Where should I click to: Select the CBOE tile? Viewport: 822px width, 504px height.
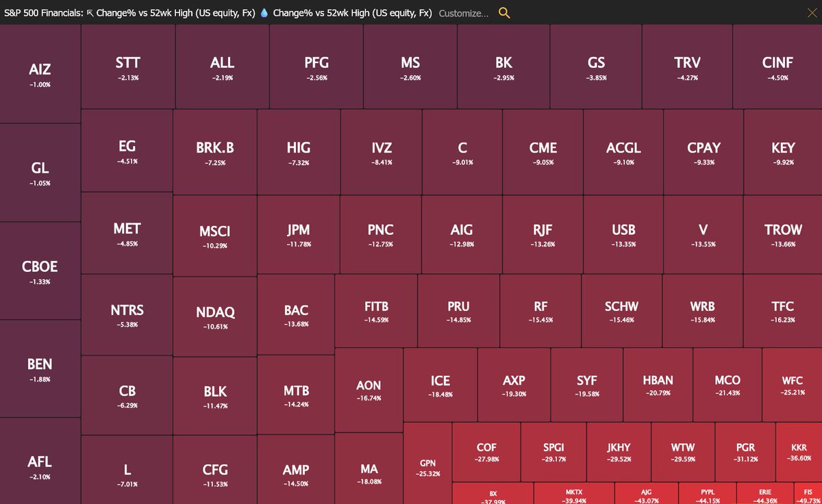[40, 271]
